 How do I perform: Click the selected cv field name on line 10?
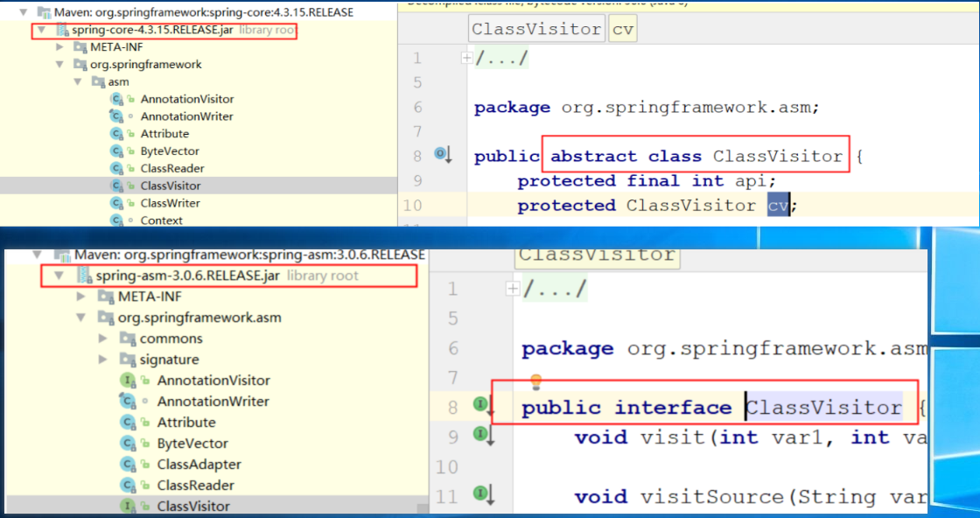(778, 205)
